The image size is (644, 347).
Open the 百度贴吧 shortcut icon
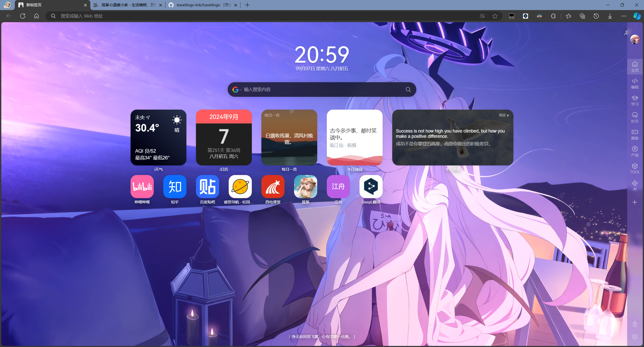click(207, 187)
